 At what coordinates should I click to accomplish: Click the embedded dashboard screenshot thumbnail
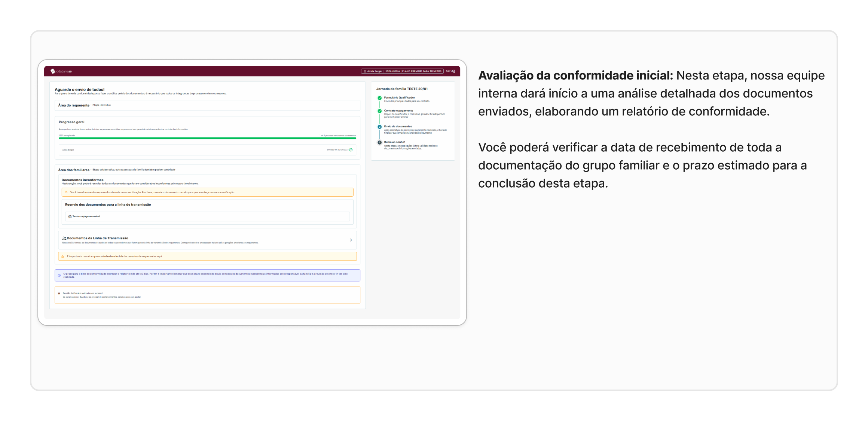(252, 193)
